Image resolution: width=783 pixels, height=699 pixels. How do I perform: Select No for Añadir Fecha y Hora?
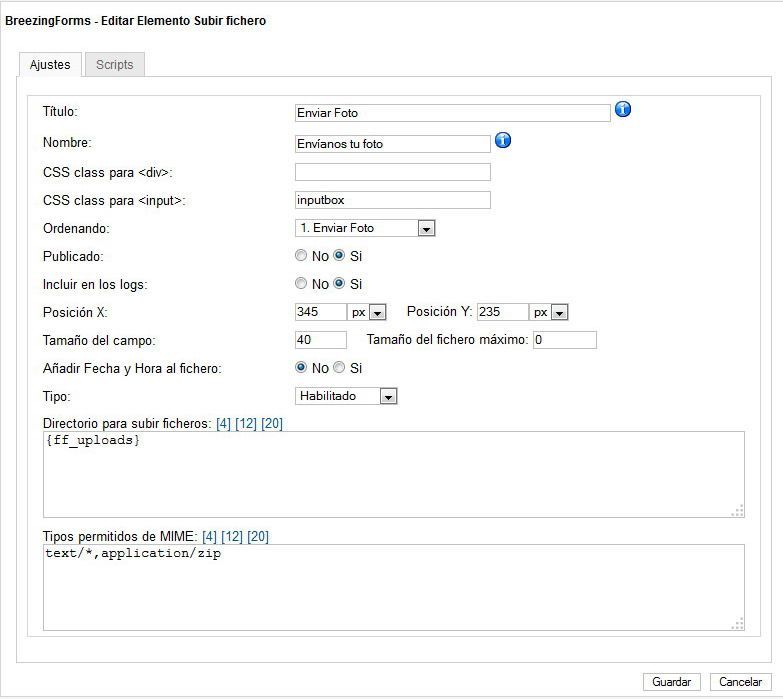coord(301,367)
